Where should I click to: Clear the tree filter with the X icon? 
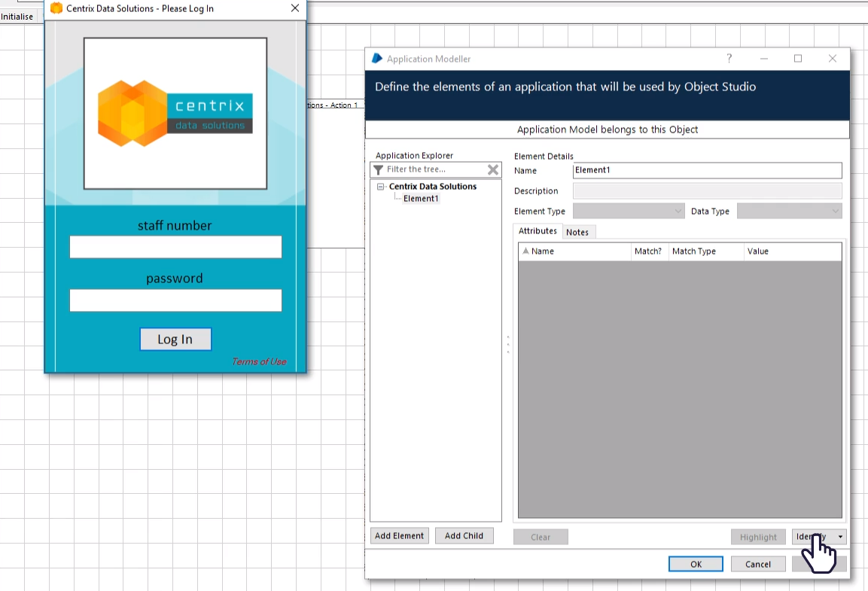point(492,169)
